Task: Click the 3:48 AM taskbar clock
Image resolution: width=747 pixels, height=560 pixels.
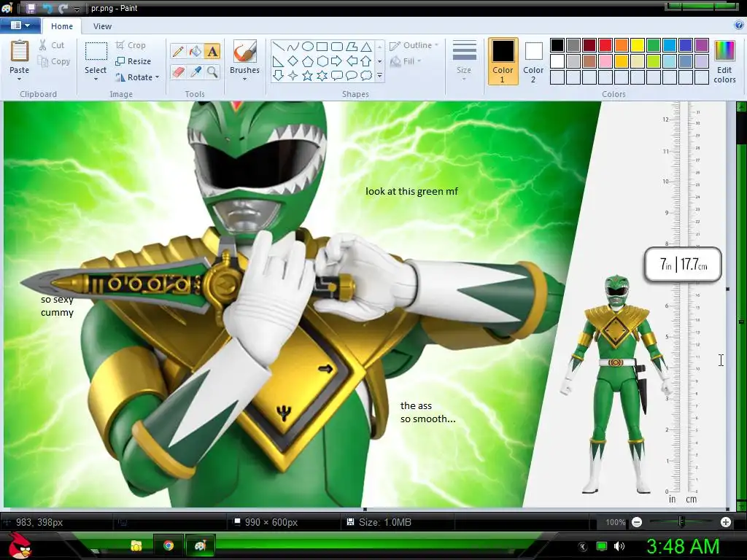Action: pyautogui.click(x=683, y=546)
